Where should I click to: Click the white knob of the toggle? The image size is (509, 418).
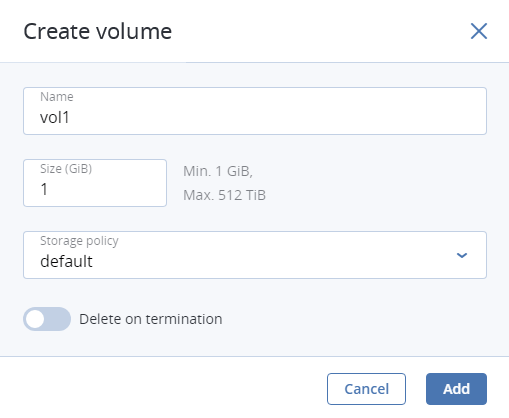[x=35, y=319]
